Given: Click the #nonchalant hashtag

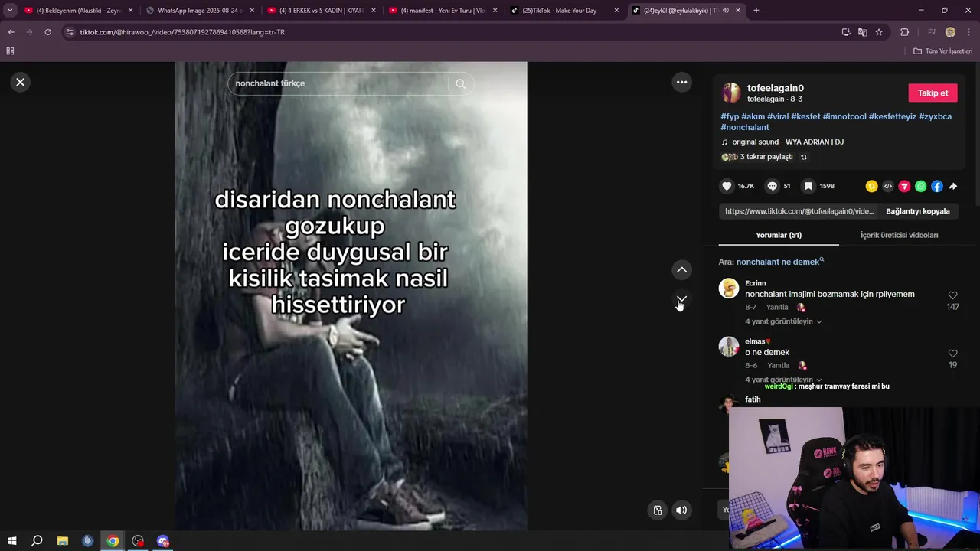Looking at the screenshot, I should click(745, 127).
